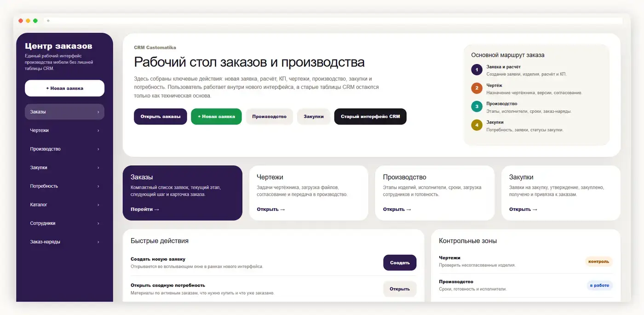
Task: Click the Быстрые действия heading
Action: coord(160,241)
